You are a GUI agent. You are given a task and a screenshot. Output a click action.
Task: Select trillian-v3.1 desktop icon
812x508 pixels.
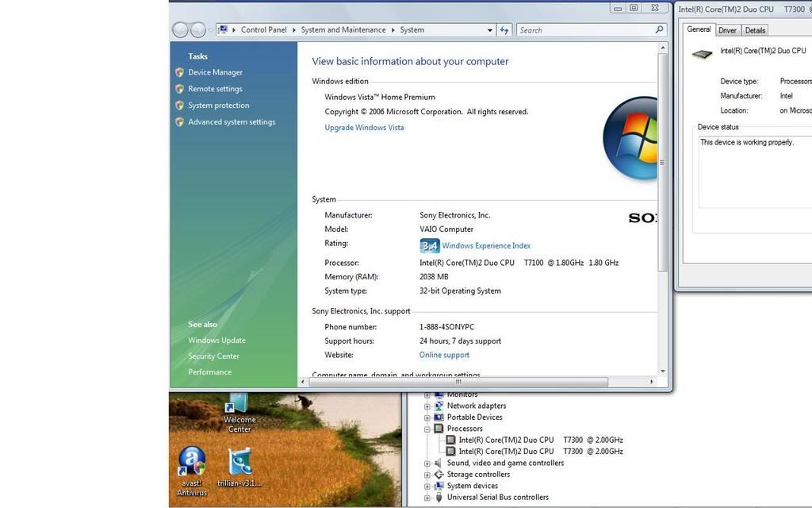(239, 468)
